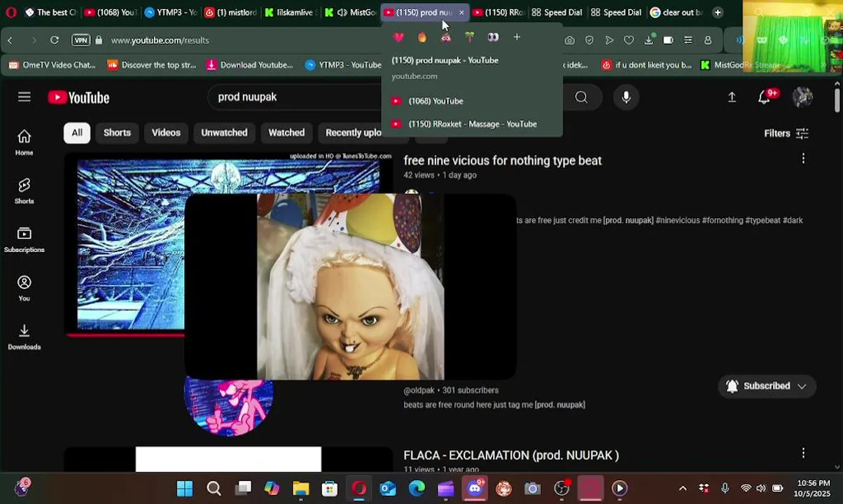This screenshot has height=504, width=843.
Task: Select the Videos filter chip
Action: (x=166, y=132)
